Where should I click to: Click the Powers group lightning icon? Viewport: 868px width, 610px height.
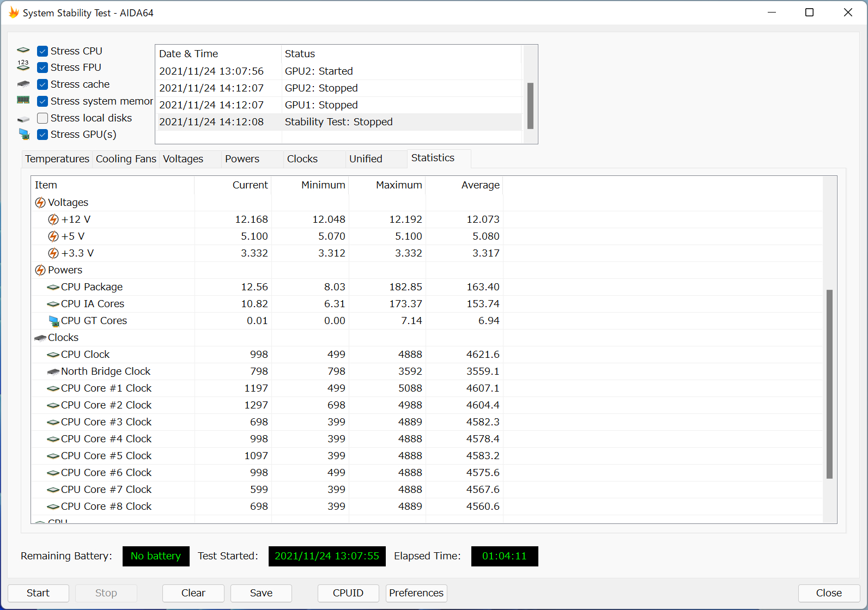(40, 270)
